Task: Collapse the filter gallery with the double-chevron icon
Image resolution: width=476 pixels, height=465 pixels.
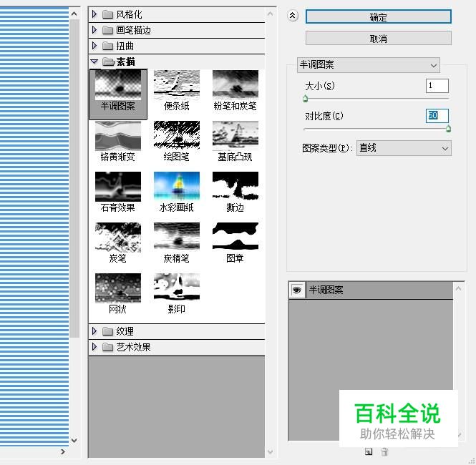Action: pyautogui.click(x=293, y=16)
